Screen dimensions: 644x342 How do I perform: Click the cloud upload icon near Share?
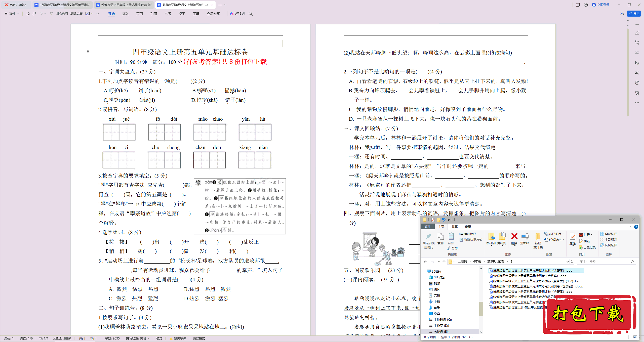(622, 14)
